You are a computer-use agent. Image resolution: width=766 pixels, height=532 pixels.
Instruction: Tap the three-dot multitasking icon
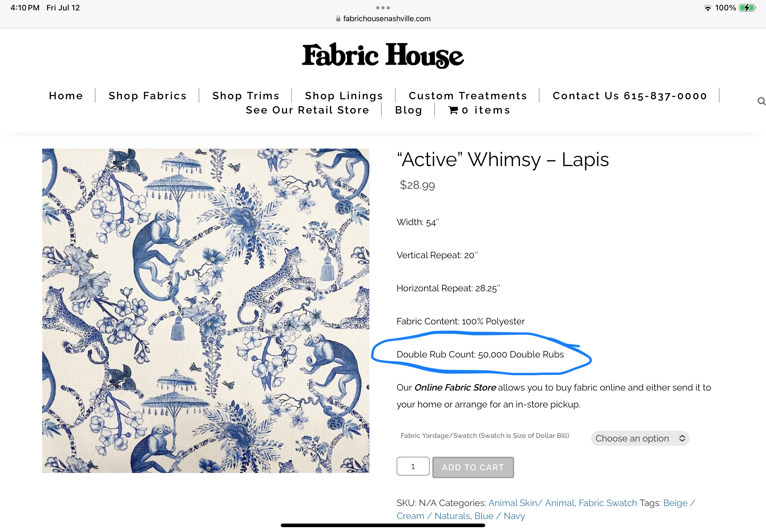pyautogui.click(x=383, y=8)
